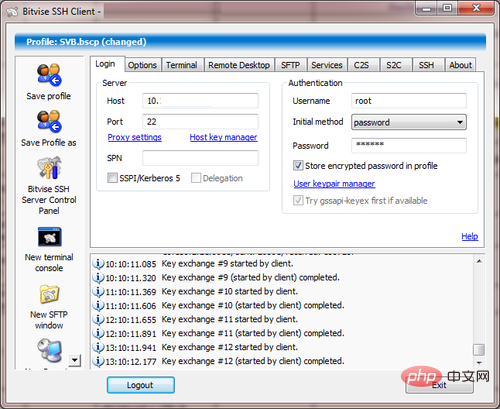
Task: Click log scrollbar down arrow
Action: click(479, 363)
